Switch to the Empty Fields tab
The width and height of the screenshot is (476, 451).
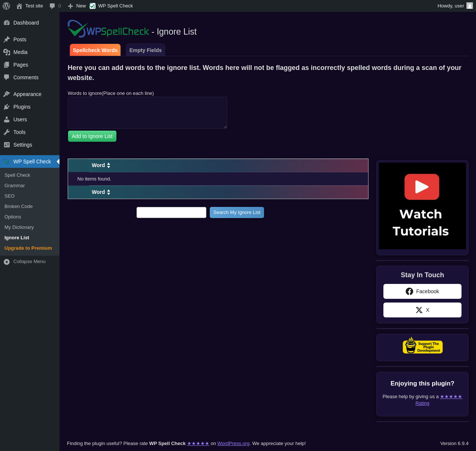[x=145, y=50]
